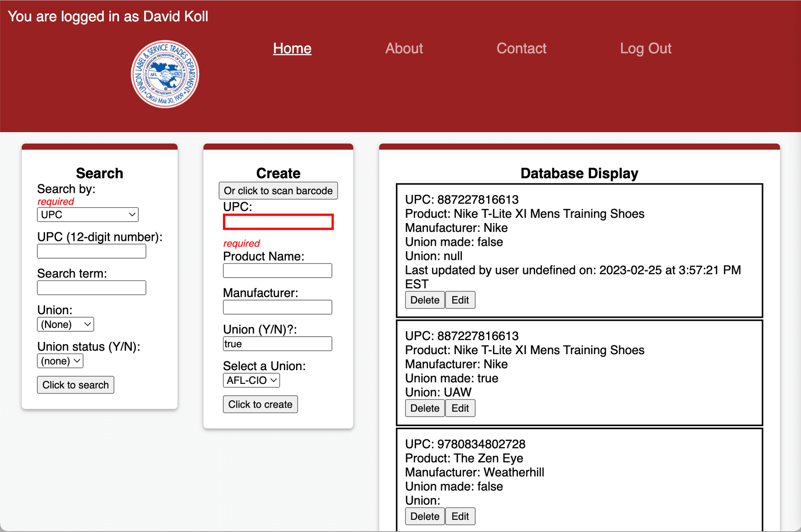
Task: Click the 'Click to search' button
Action: 75,385
